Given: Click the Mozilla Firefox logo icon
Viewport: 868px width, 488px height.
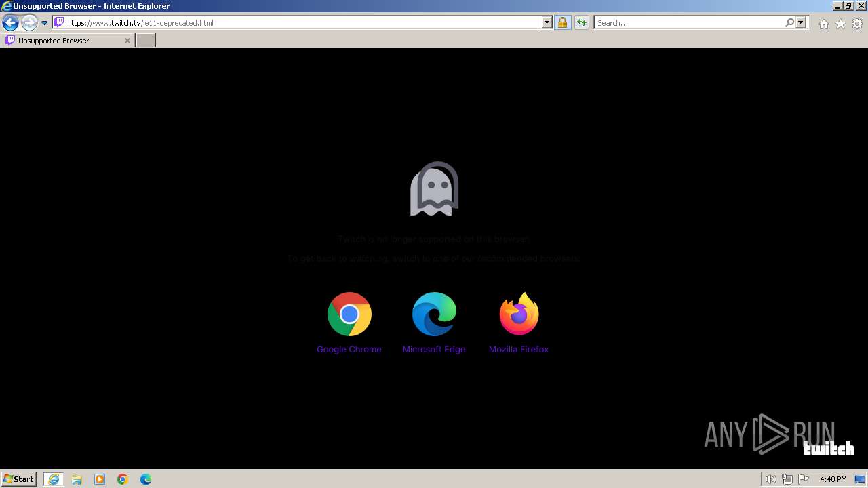Looking at the screenshot, I should coord(519,314).
